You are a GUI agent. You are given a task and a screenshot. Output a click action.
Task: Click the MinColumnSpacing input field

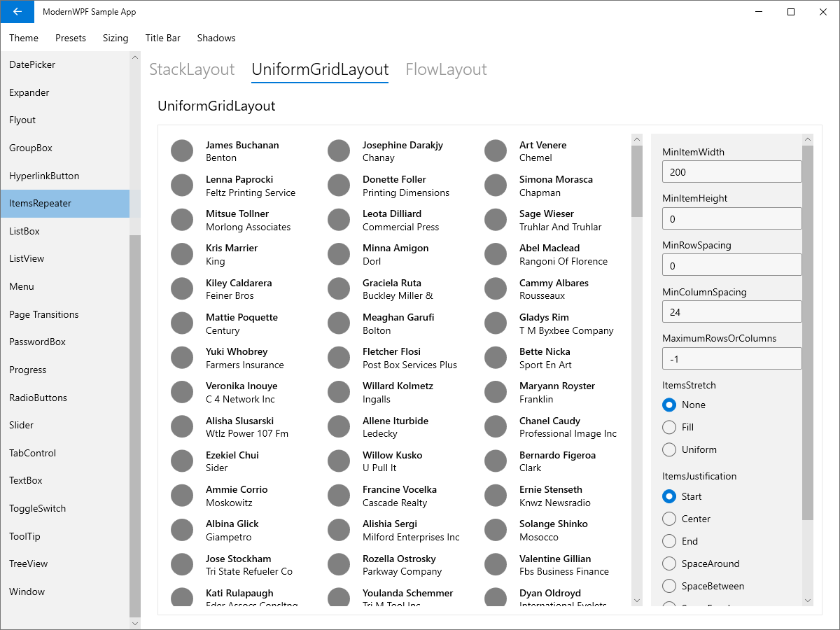click(731, 311)
